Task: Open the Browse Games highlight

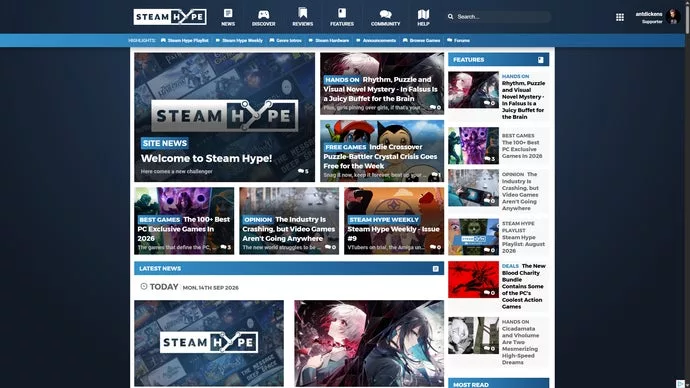Action: pos(421,40)
